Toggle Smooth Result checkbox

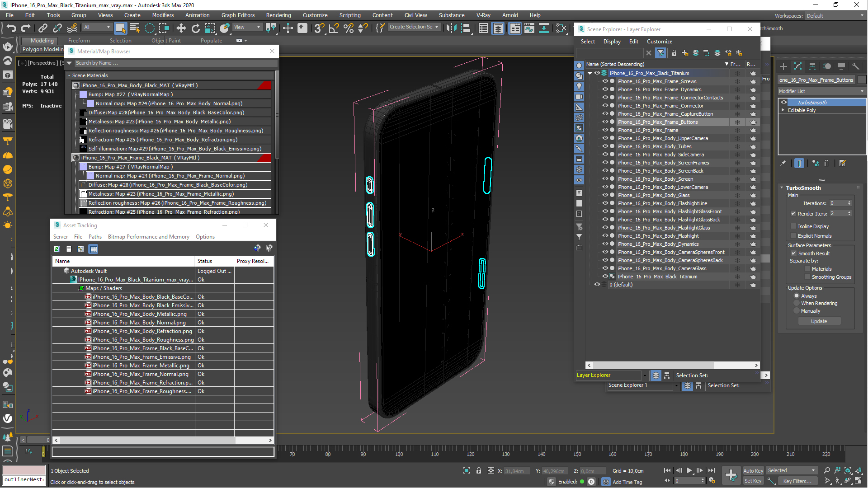coord(794,253)
